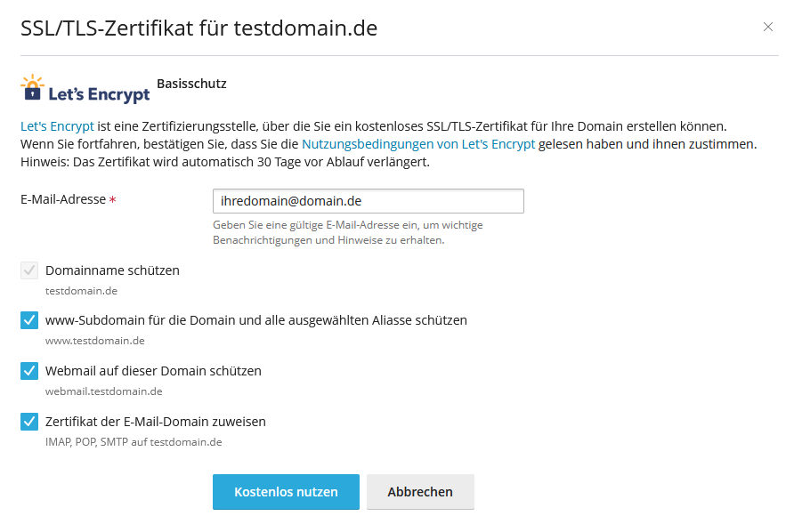Image resolution: width=794 pixels, height=532 pixels.
Task: Click the E-Mail-Adresse input field
Action: [x=369, y=201]
